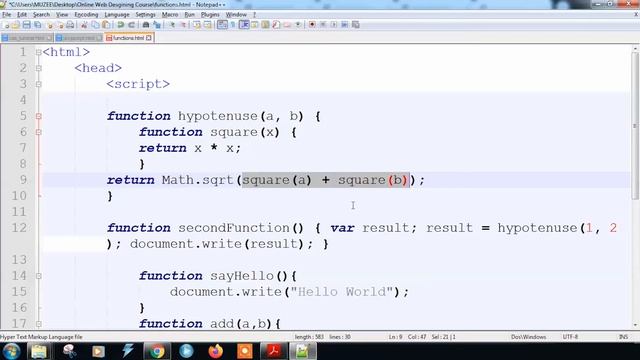Open Windows Explorer from the taskbar
640x360 pixels.
39,351
